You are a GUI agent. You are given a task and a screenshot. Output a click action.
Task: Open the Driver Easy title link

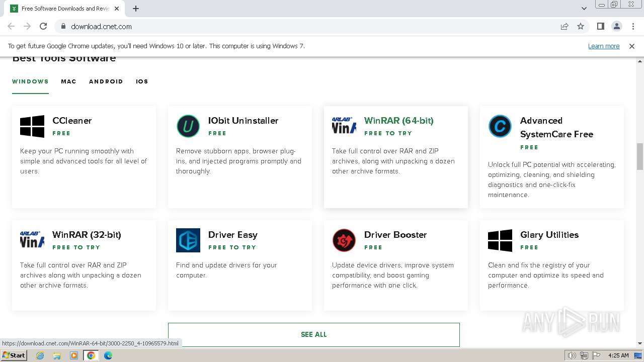coord(232,235)
